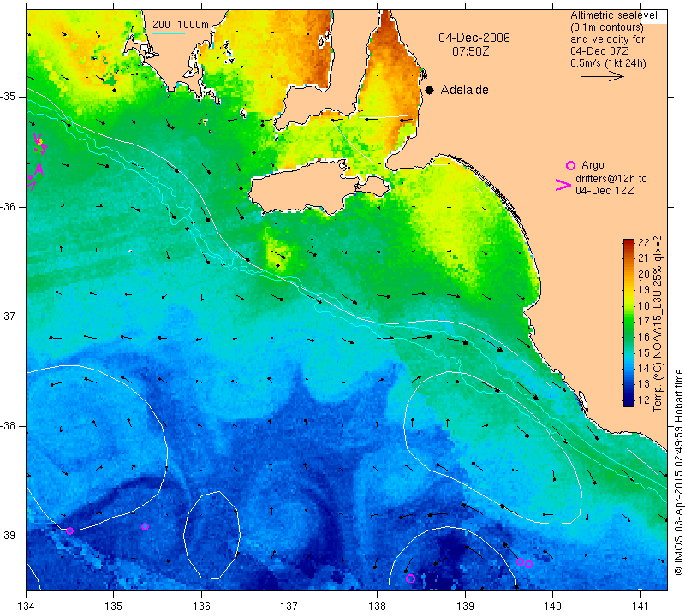Click the Argo legend circle symbol
Viewport: 685px width, 616px height.
pyautogui.click(x=570, y=165)
